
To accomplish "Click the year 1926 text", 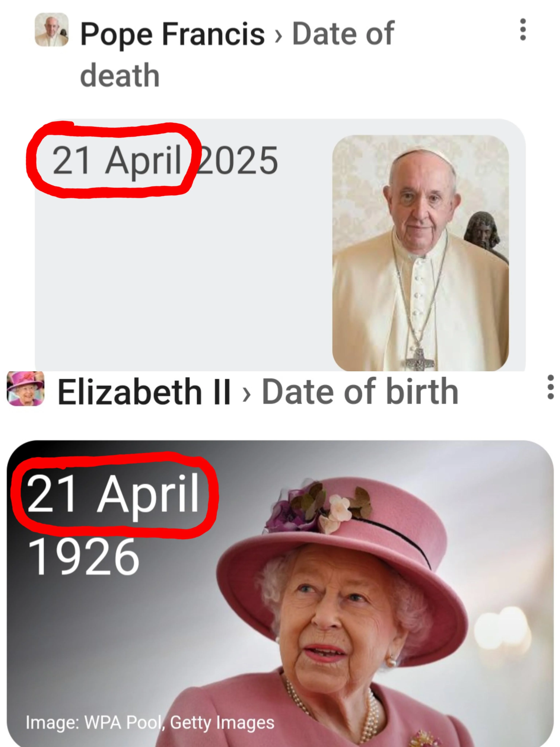I will coord(83,557).
